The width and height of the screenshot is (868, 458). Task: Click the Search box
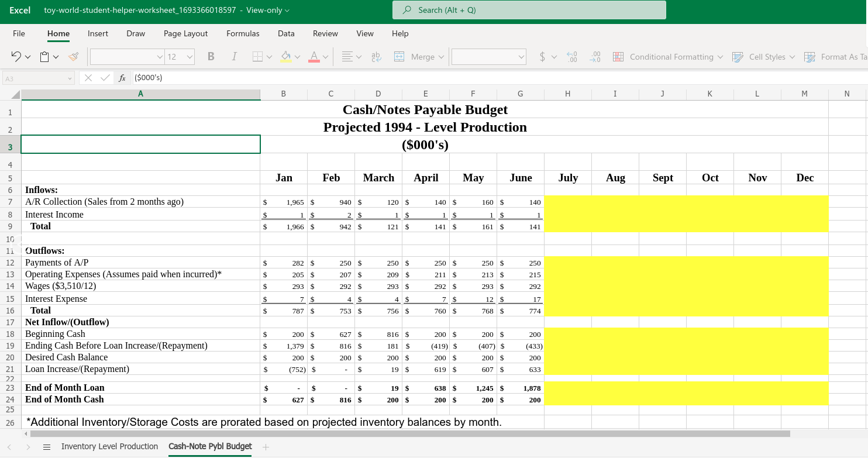pyautogui.click(x=529, y=10)
